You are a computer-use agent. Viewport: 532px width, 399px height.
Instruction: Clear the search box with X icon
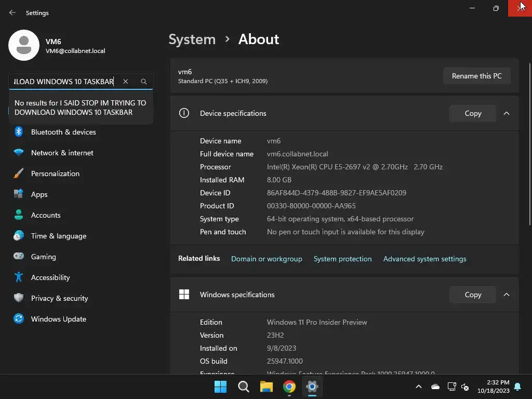click(126, 82)
